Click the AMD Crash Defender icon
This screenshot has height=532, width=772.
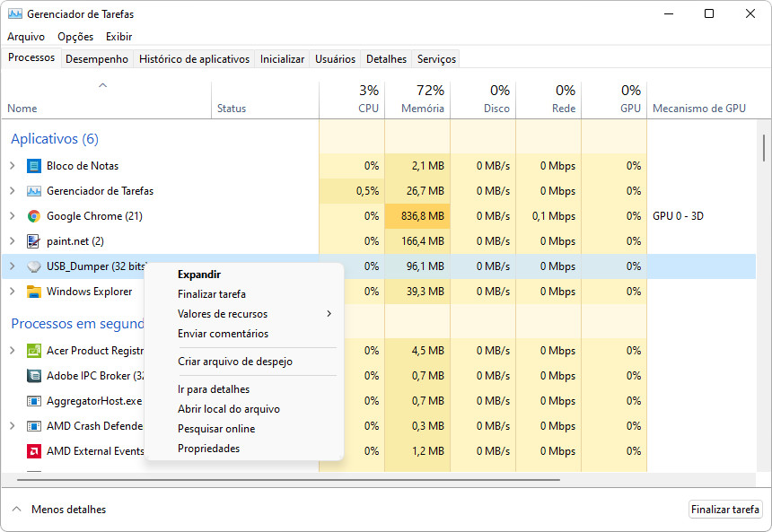tap(33, 426)
